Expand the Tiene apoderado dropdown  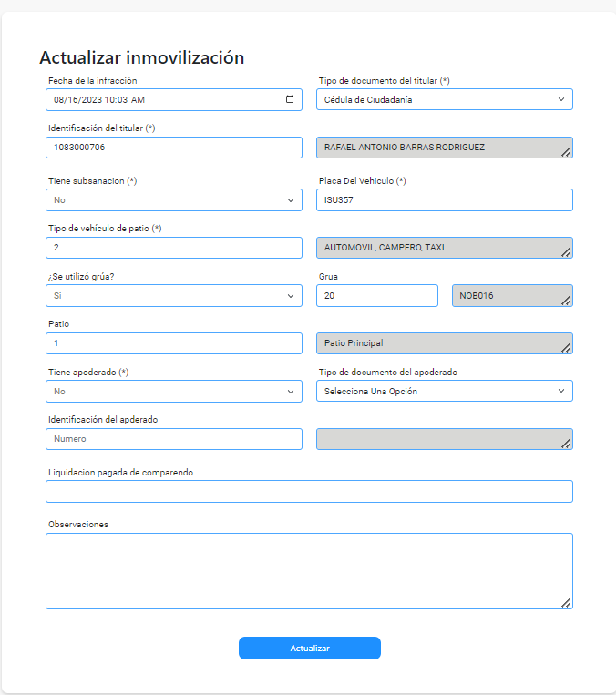tap(174, 392)
